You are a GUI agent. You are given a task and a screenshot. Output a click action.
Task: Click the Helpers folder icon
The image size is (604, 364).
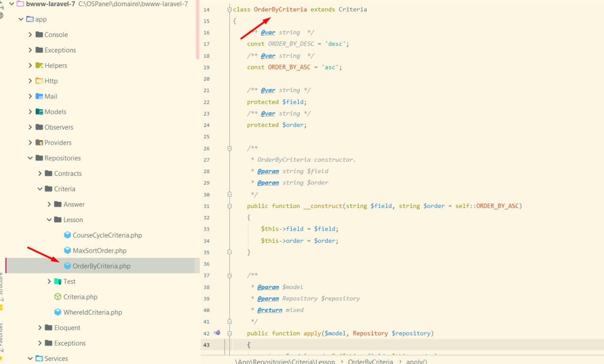(39, 66)
